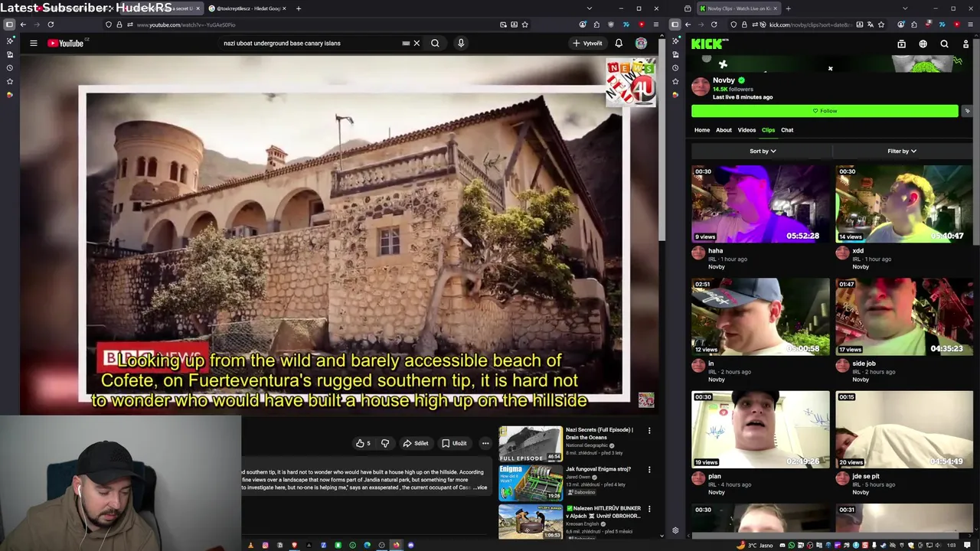Click Novby channel avatar
Screen dimensions: 980x551
pyautogui.click(x=701, y=86)
